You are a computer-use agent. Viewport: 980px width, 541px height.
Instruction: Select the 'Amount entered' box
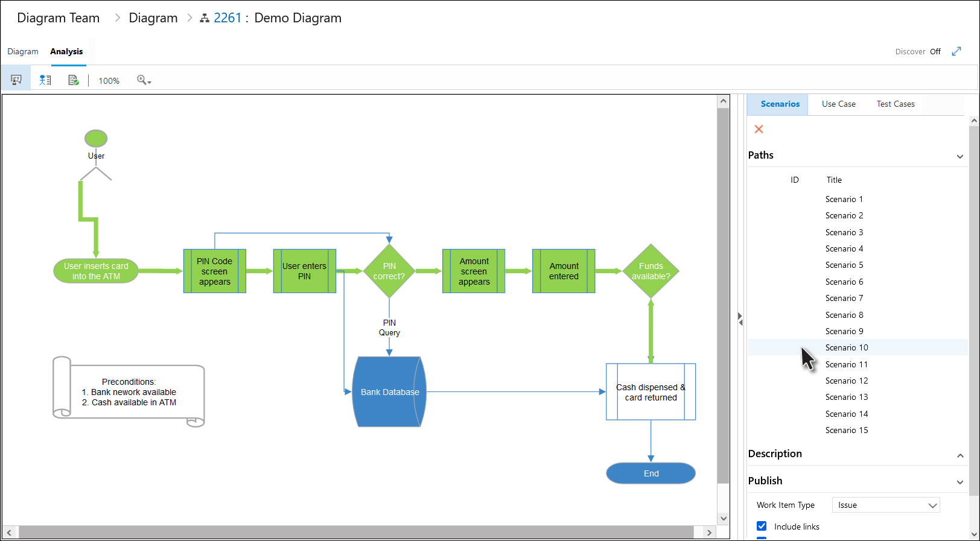[564, 271]
